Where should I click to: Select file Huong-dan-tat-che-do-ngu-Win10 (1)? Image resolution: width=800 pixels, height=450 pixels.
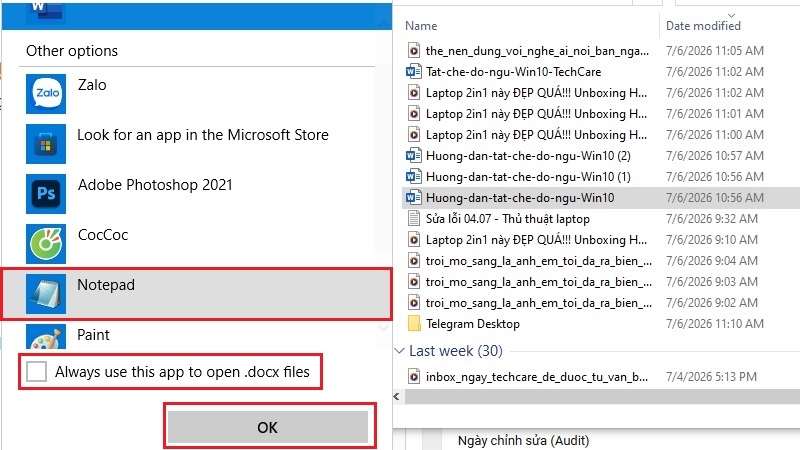tap(528, 177)
